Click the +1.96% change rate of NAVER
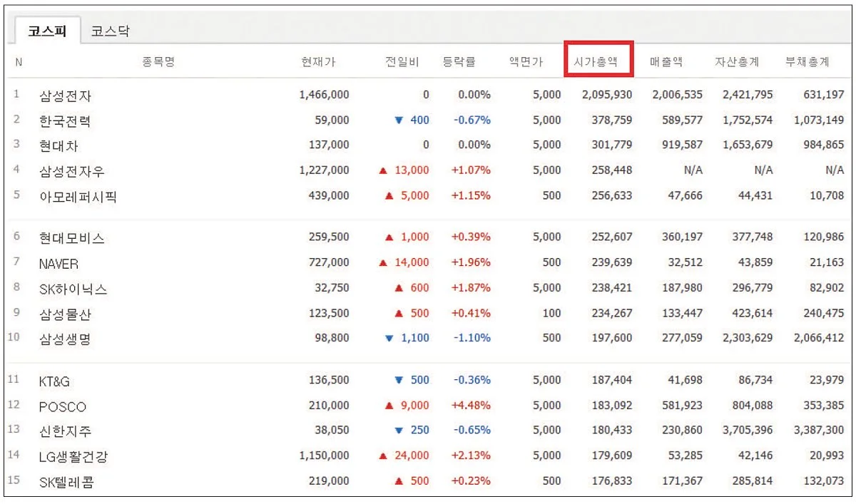The width and height of the screenshot is (856, 504). [x=471, y=262]
